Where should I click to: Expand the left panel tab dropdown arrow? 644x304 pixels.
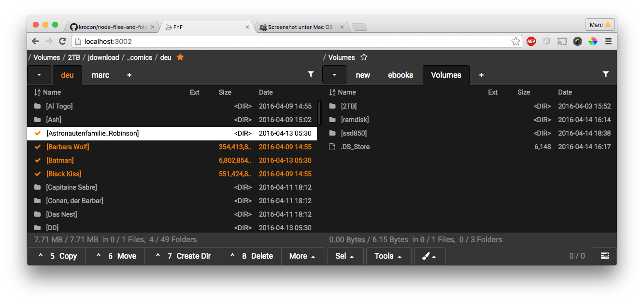[39, 75]
